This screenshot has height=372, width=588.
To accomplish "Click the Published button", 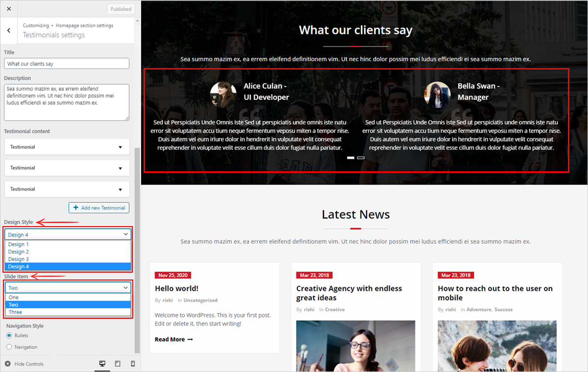I will (121, 9).
